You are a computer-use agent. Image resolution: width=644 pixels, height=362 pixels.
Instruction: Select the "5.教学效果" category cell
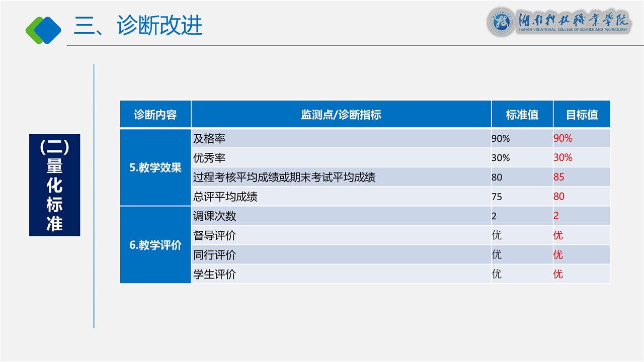pos(155,167)
